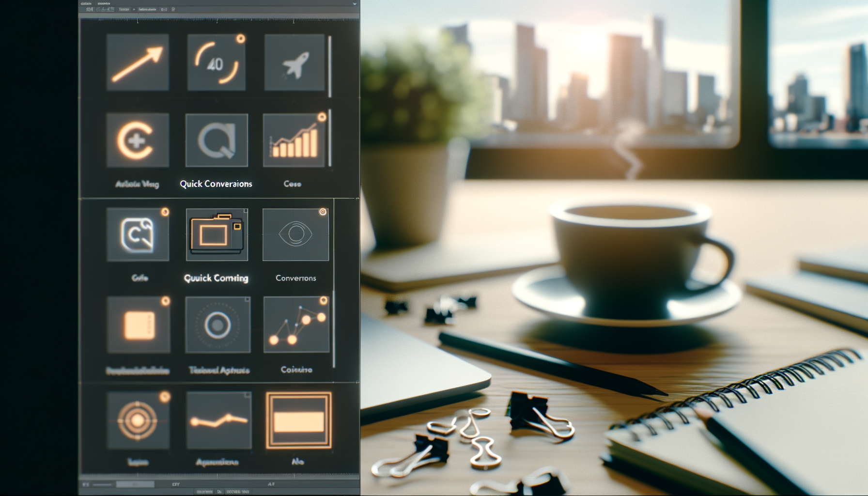Expand the chevron at the panel's top-right corner
The width and height of the screenshot is (868, 496).
(355, 4)
